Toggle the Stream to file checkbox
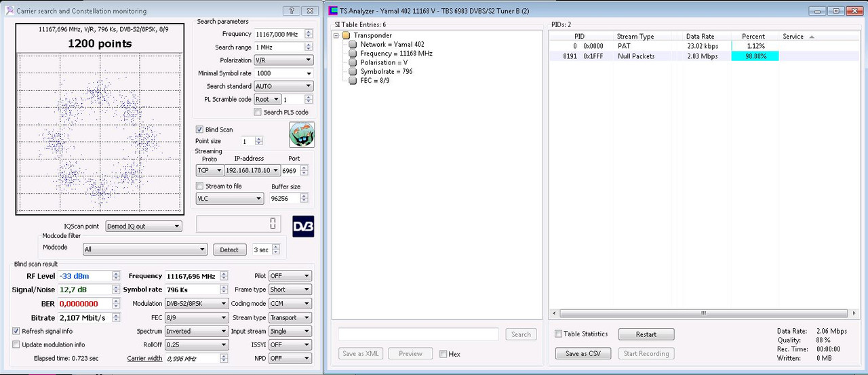868x375 pixels. 199,186
